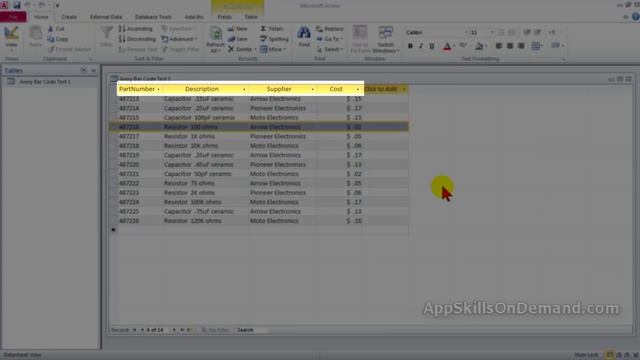Run the Spelling check
Viewport: 640px width, 360px height.
[274, 39]
